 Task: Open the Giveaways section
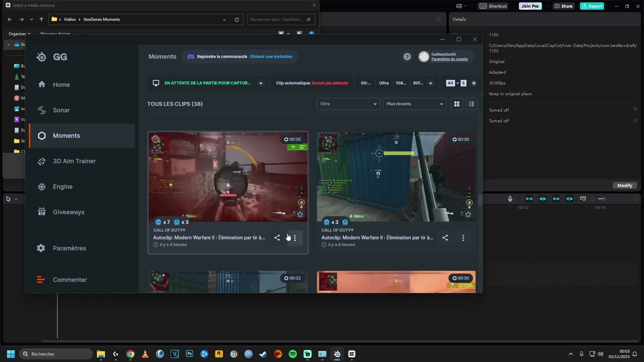coord(82,212)
